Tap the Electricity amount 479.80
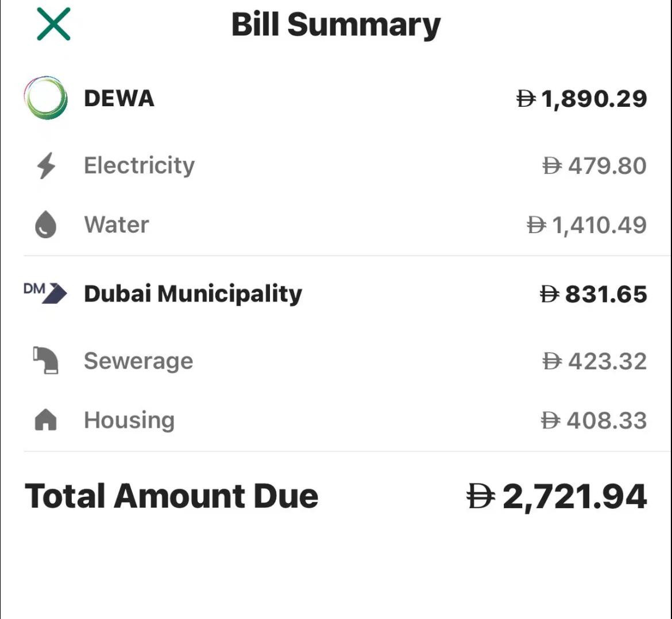Viewport: 672px width, 619px height. (594, 166)
